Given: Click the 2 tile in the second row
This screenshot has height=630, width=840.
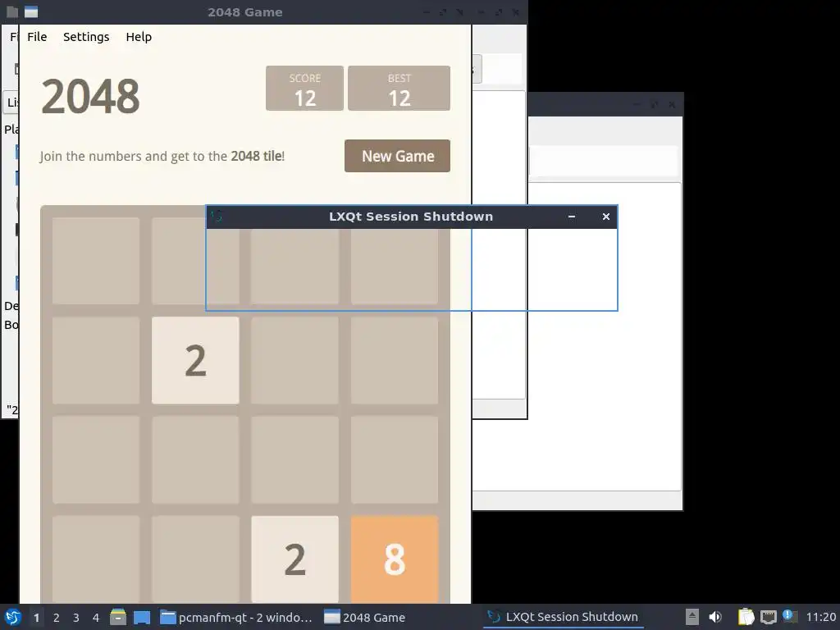Looking at the screenshot, I should point(195,360).
